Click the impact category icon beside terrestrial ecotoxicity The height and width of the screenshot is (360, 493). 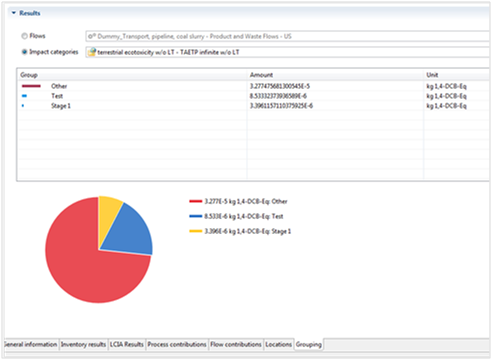pos(92,52)
